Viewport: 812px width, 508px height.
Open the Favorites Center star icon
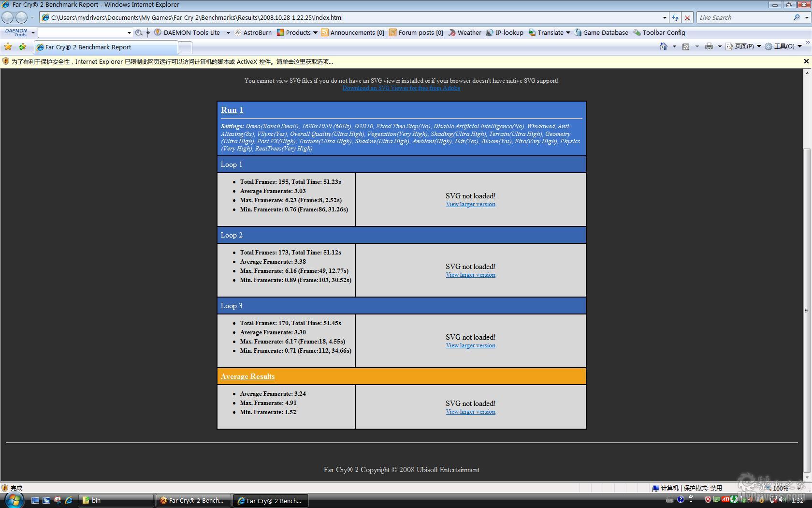coord(8,47)
